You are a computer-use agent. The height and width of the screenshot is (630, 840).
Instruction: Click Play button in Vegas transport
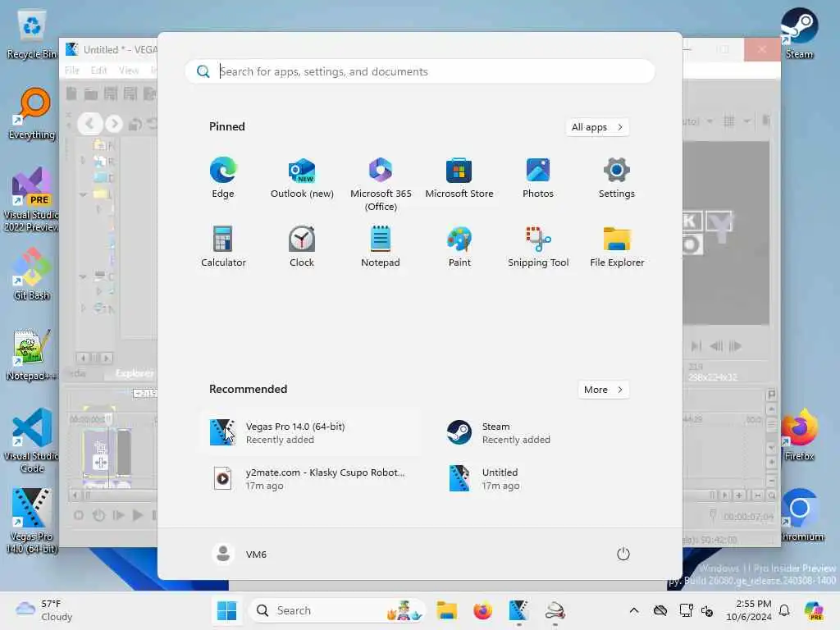click(x=137, y=515)
